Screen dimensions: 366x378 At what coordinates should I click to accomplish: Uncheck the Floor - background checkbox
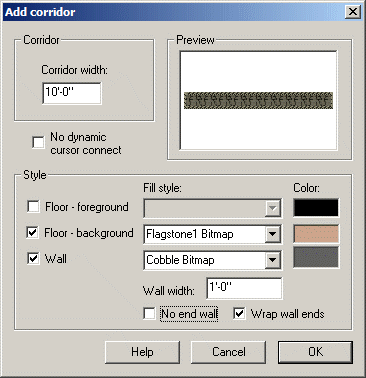pyautogui.click(x=33, y=232)
